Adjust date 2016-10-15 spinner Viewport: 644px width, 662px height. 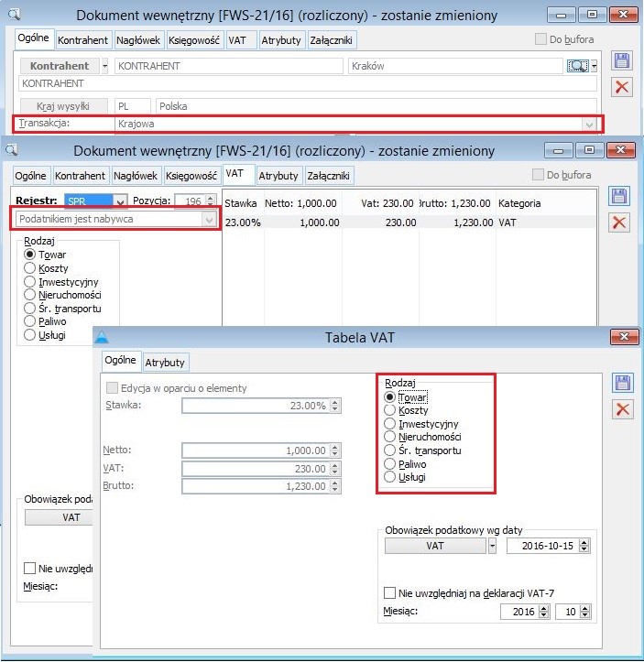click(x=584, y=546)
